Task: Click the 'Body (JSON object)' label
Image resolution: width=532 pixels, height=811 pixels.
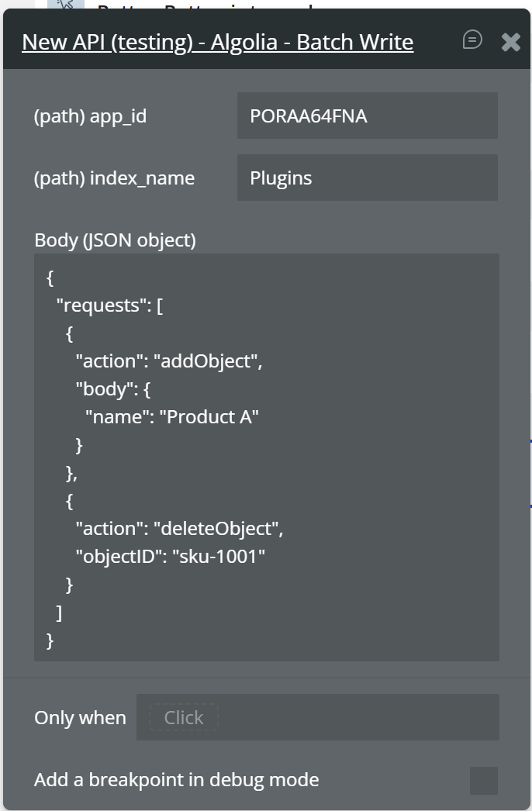Action: [115, 240]
